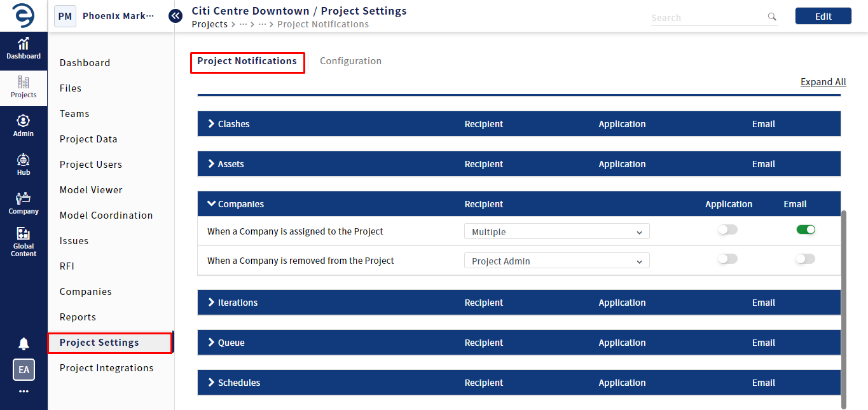Click the PM project badge
This screenshot has height=410, width=868.
tap(65, 16)
